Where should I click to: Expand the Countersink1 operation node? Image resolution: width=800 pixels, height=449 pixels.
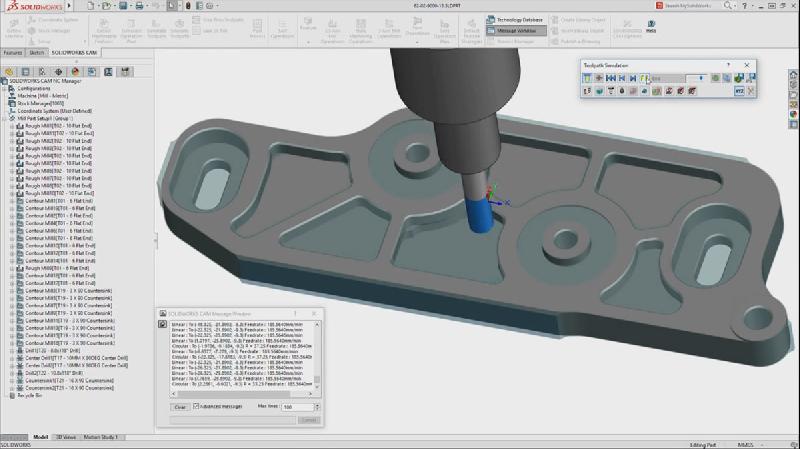tap(12, 381)
